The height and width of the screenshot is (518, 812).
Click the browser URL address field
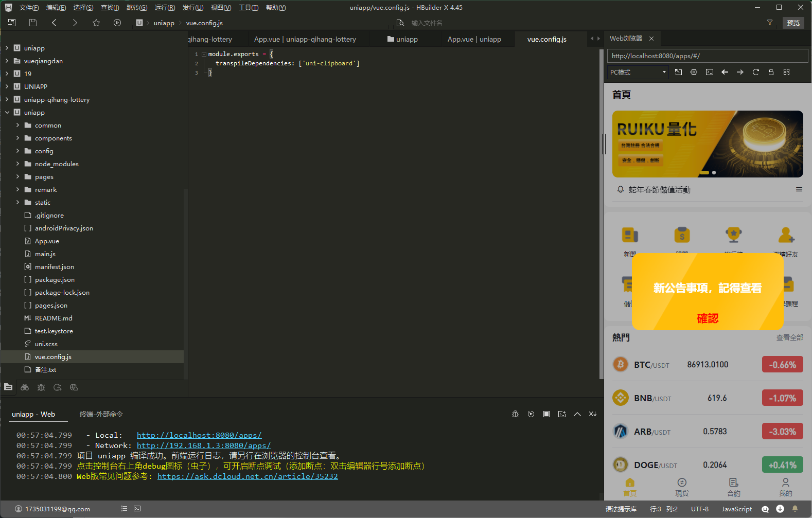coord(708,56)
